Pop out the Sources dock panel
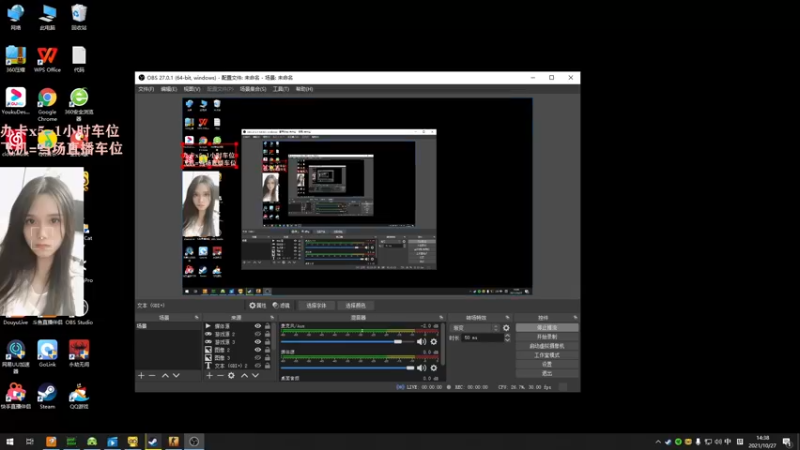The height and width of the screenshot is (450, 800). 271,317
